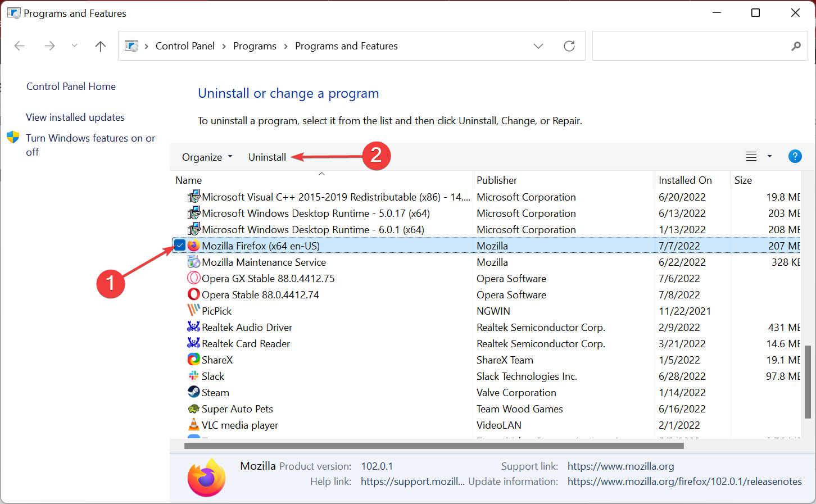Image resolution: width=816 pixels, height=504 pixels.
Task: Select VLC media player name
Action: 240,425
